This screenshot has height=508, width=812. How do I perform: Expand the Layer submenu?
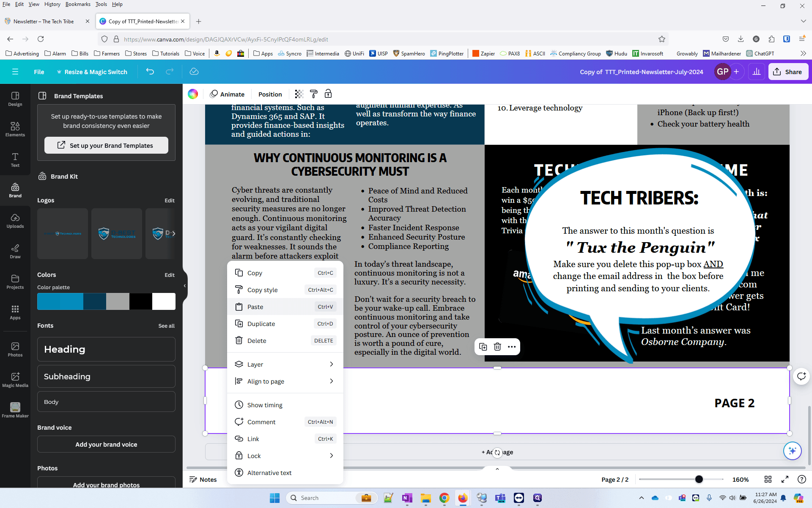[x=285, y=364]
